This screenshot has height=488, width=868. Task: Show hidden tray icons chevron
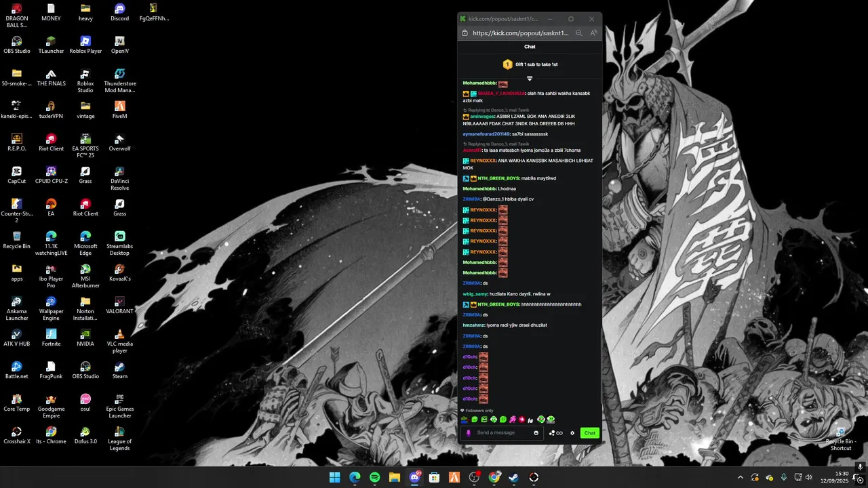click(x=740, y=477)
